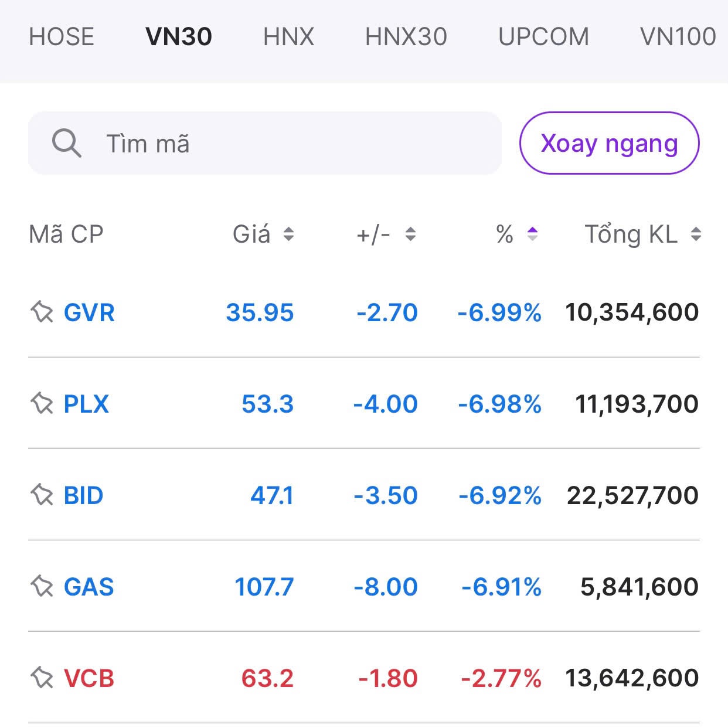Click the bookmark icon next to GVR

42,312
